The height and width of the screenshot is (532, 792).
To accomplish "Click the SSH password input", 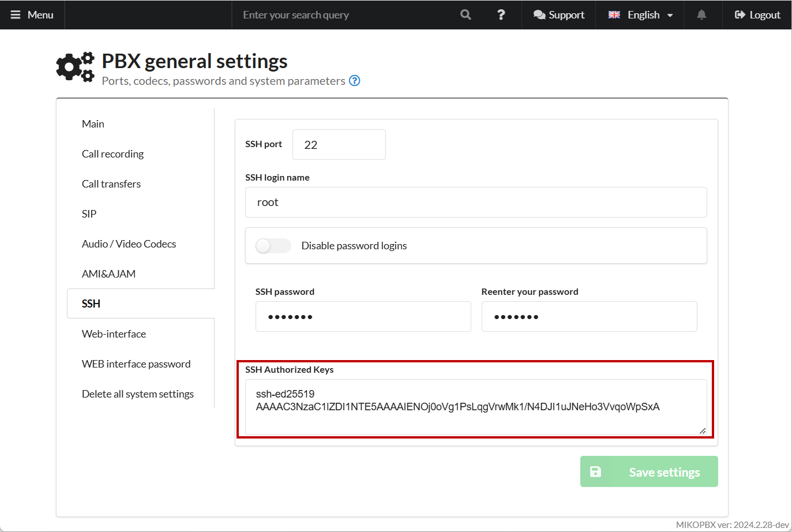I will (363, 317).
